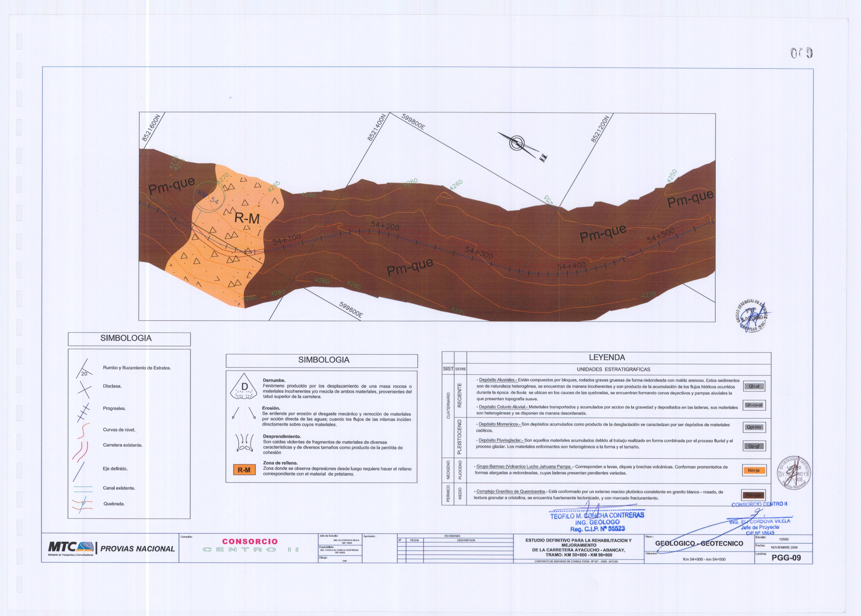
Task: Click the Km 54+000 - km 54+500 location
Action: [704, 559]
